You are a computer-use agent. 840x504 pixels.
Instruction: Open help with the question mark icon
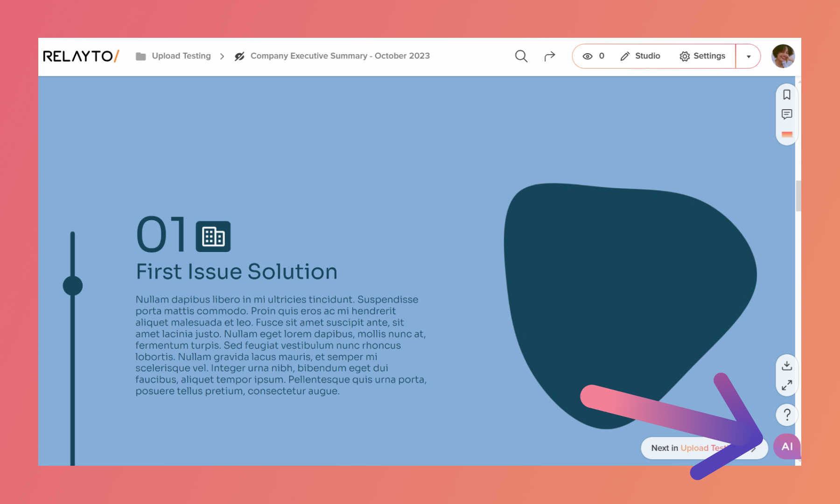point(787,414)
